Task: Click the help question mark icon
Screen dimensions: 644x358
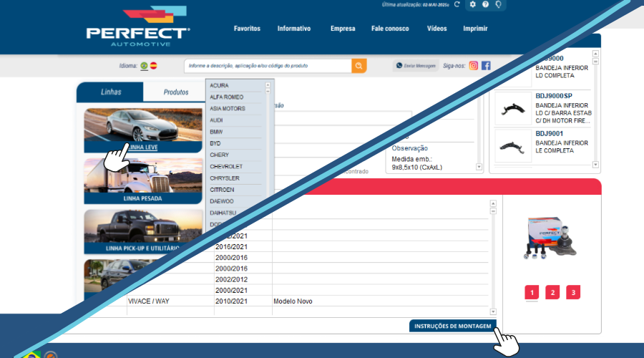Action: pos(485,4)
